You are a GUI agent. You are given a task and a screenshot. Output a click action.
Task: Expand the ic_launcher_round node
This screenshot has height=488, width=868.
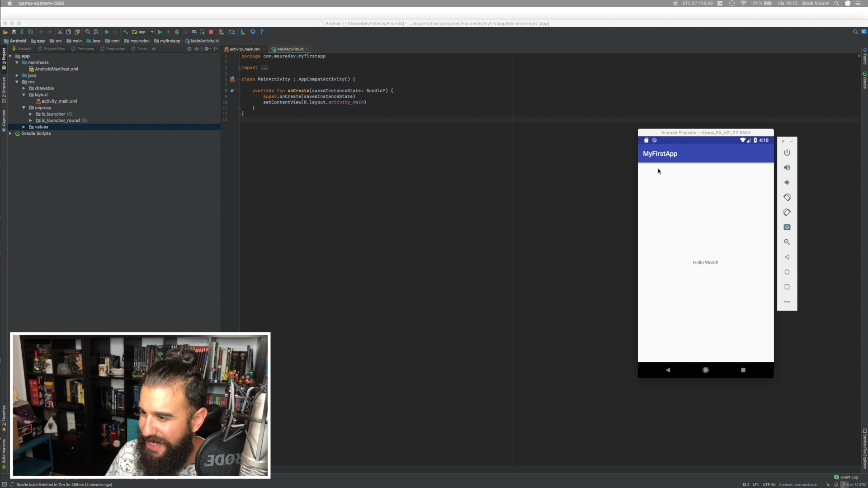[30, 120]
